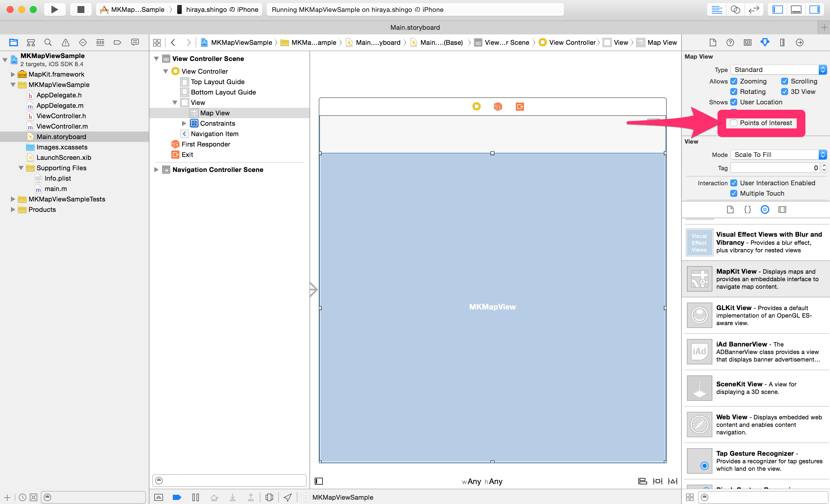This screenshot has height=504, width=830.
Task: Uncheck the Zooming checkbox
Action: [734, 81]
